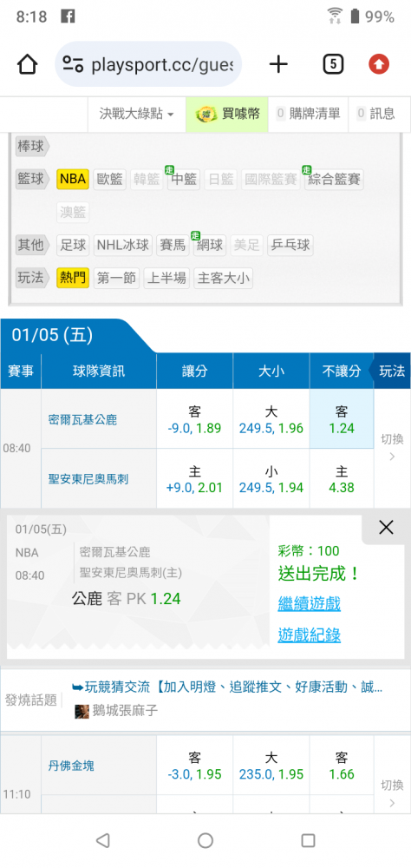The width and height of the screenshot is (411, 868).
Task: Open the 購牌清單 tab
Action: 308,114
